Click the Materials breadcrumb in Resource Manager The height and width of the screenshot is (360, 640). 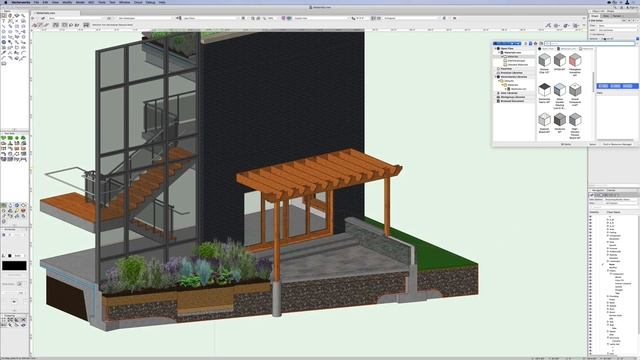click(x=586, y=49)
